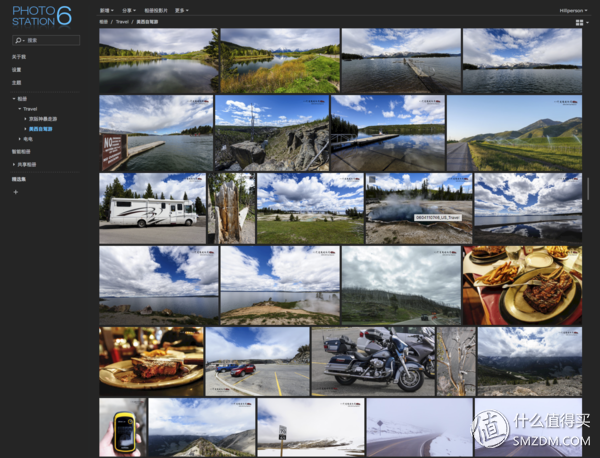The width and height of the screenshot is (600, 458).
Task: Open the green hills roadside photo
Action: point(515,133)
